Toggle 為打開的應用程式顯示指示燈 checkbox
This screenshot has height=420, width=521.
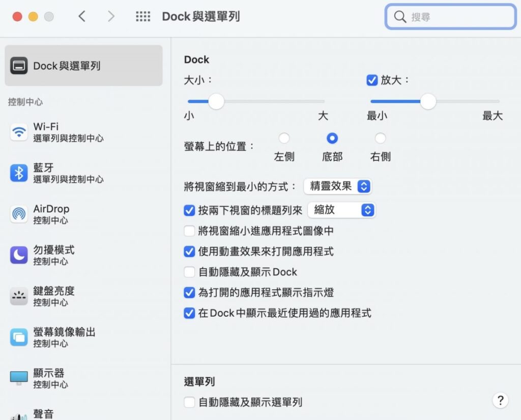189,293
